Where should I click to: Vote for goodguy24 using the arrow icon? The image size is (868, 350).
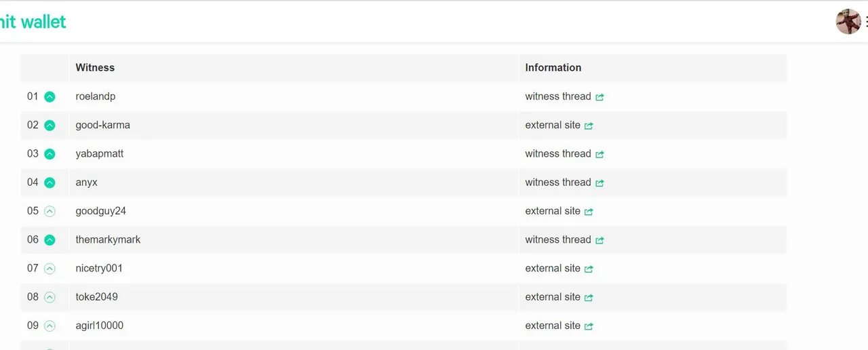50,212
